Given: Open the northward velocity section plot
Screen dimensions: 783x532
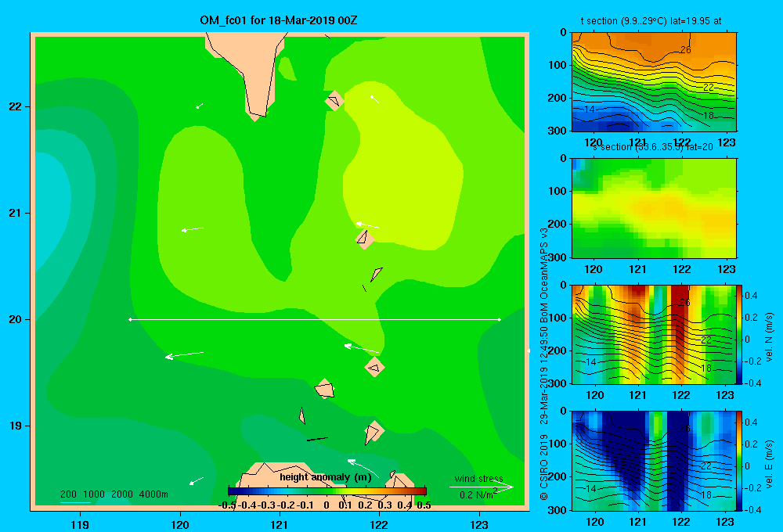Looking at the screenshot, I should click(654, 334).
